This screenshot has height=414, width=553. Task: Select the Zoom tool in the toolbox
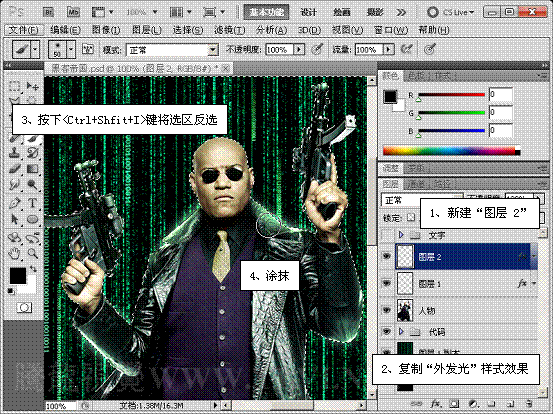[32, 253]
